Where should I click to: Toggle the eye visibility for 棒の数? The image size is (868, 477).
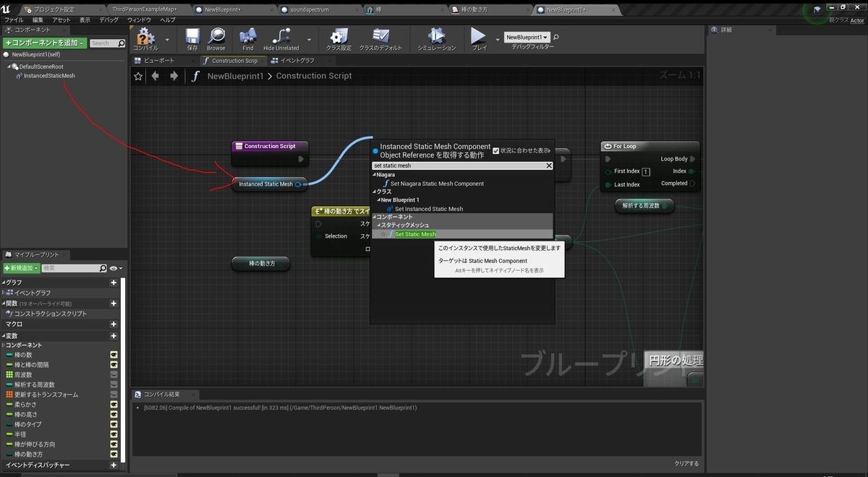(x=114, y=355)
